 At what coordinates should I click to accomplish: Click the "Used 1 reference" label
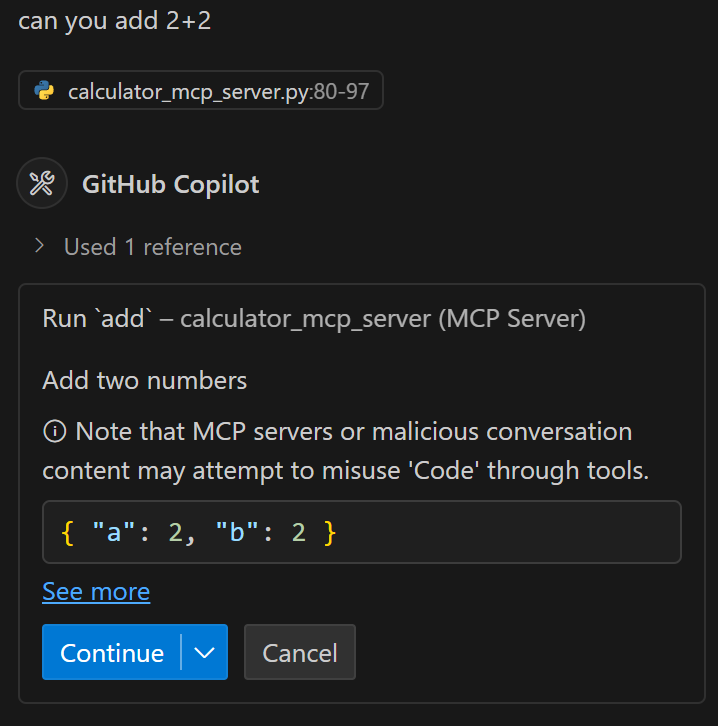(x=153, y=247)
